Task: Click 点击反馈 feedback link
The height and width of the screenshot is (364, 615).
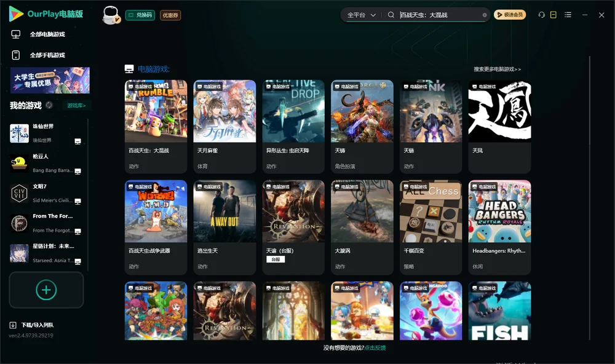Action: [x=375, y=347]
